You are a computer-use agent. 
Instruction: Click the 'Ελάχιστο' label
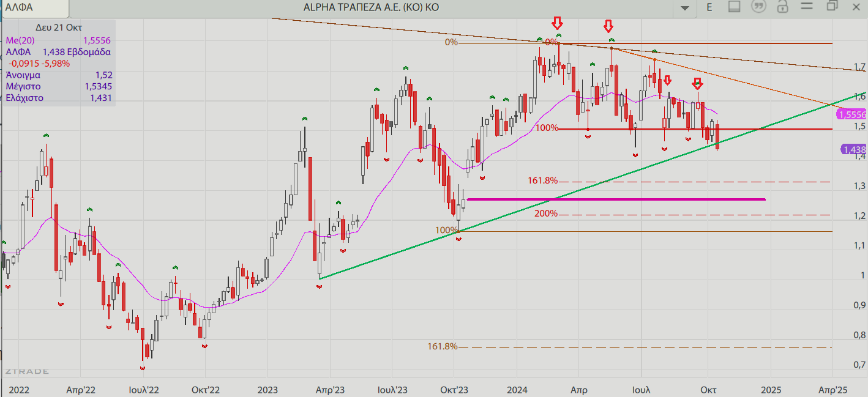tap(24, 98)
